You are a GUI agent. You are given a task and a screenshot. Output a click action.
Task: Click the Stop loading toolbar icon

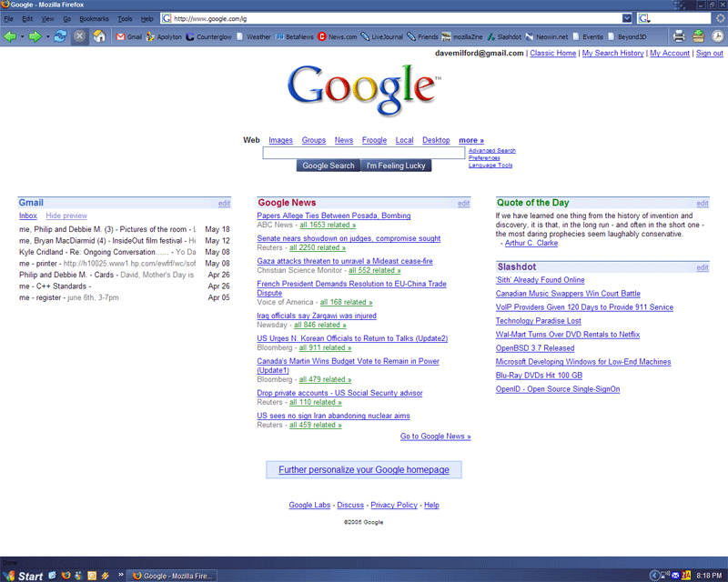point(80,36)
